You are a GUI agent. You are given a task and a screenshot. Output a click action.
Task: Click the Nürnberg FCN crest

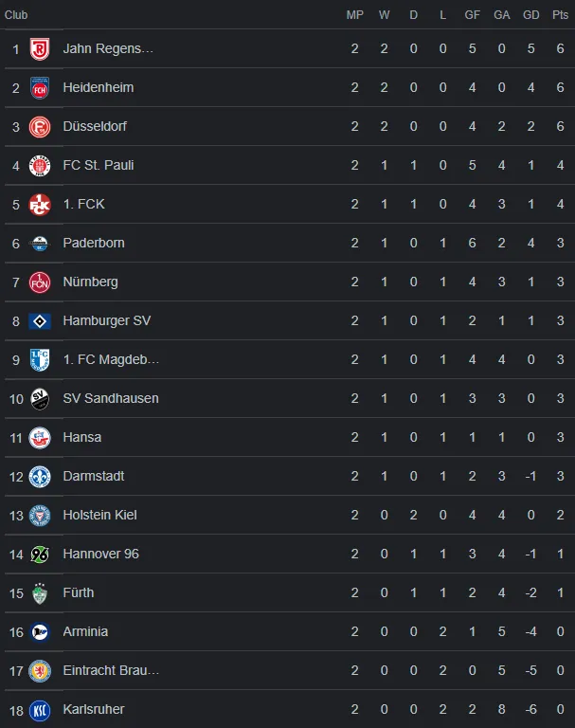[x=40, y=282]
